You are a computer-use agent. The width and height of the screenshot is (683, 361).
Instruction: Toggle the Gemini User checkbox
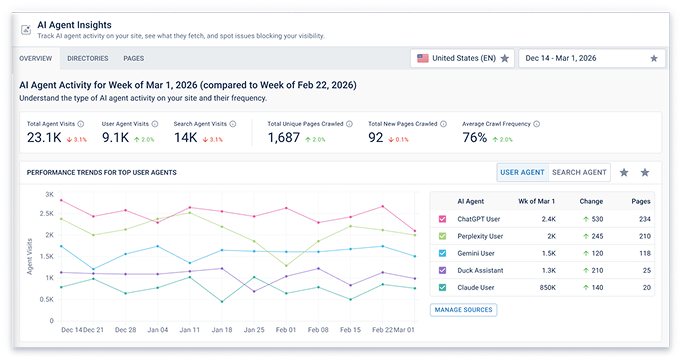[443, 253]
